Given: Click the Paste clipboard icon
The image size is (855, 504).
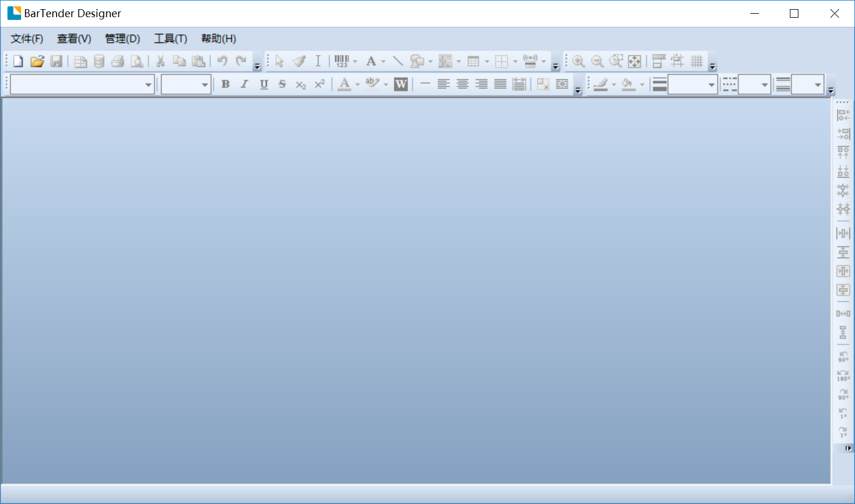Looking at the screenshot, I should click(198, 61).
